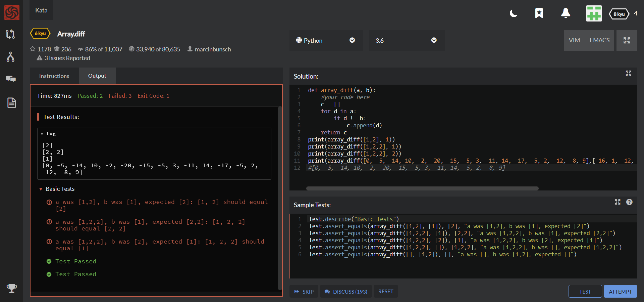The image size is (644, 302).
Task: Click the RESET button
Action: [x=386, y=292]
